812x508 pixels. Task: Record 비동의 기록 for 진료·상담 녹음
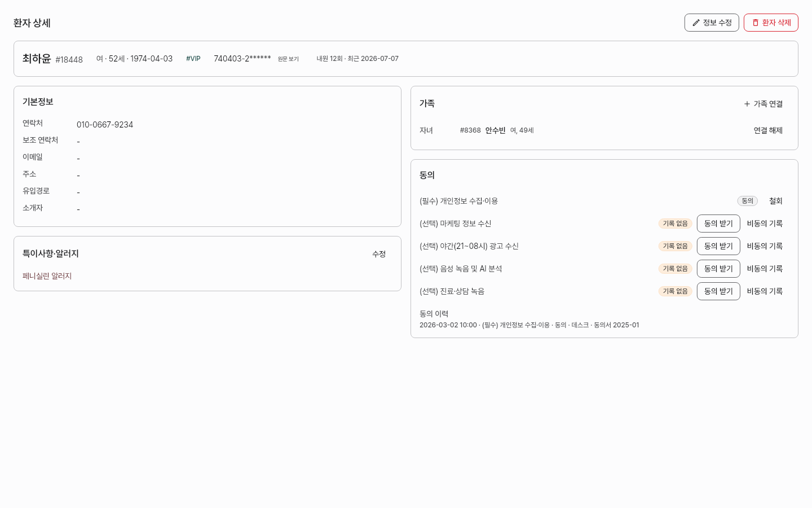coord(765,291)
